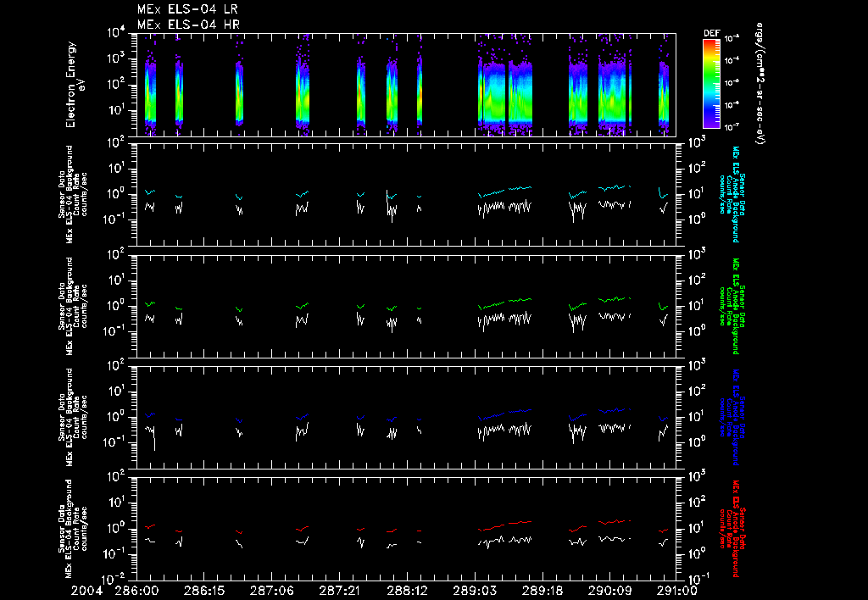Click the "287:06" time axis label
The width and height of the screenshot is (868, 600).
(271, 591)
